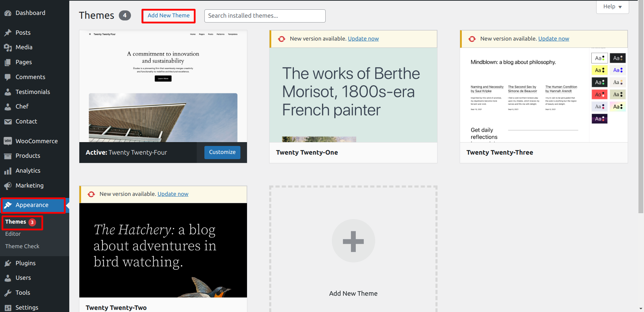Open the Editor submenu item
The width and height of the screenshot is (644, 312).
(13, 234)
